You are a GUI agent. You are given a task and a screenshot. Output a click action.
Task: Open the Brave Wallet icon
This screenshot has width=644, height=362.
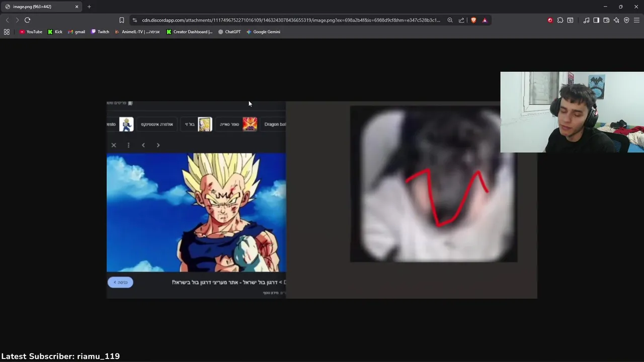coord(606,20)
